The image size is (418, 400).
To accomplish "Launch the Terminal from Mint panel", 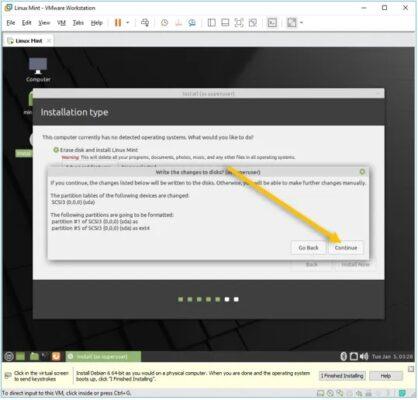I will pos(45,356).
